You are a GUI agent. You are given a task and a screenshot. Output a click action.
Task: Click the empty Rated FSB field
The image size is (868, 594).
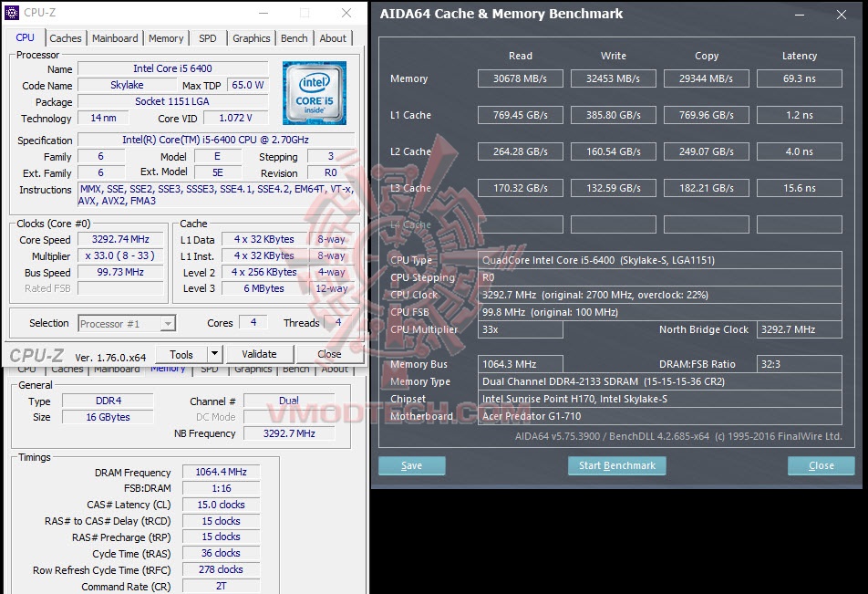[120, 288]
